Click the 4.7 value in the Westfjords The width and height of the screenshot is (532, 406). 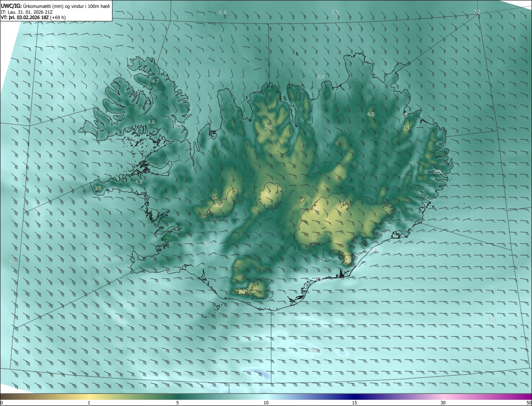(x=155, y=81)
